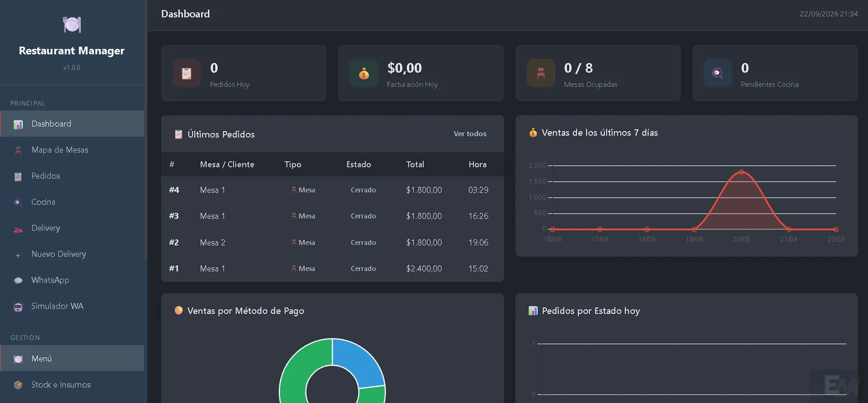Image resolution: width=868 pixels, height=403 pixels.
Task: Click the Delivery scooter icon
Action: (18, 229)
